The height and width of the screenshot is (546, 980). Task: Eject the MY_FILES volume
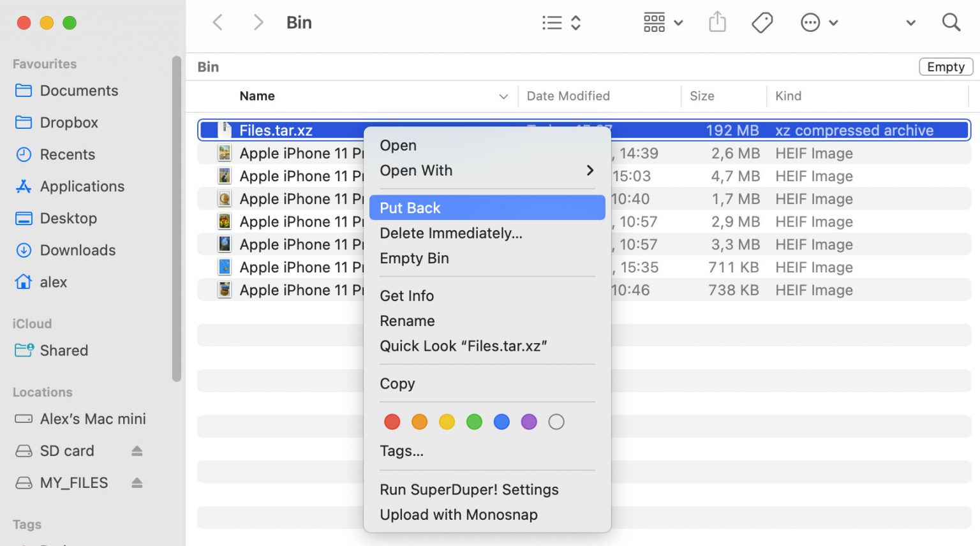point(136,482)
